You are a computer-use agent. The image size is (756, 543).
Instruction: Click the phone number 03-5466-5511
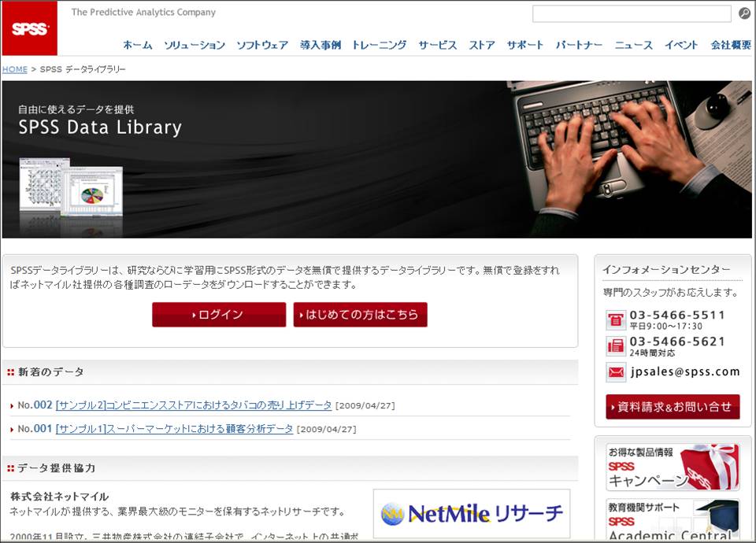point(677,315)
